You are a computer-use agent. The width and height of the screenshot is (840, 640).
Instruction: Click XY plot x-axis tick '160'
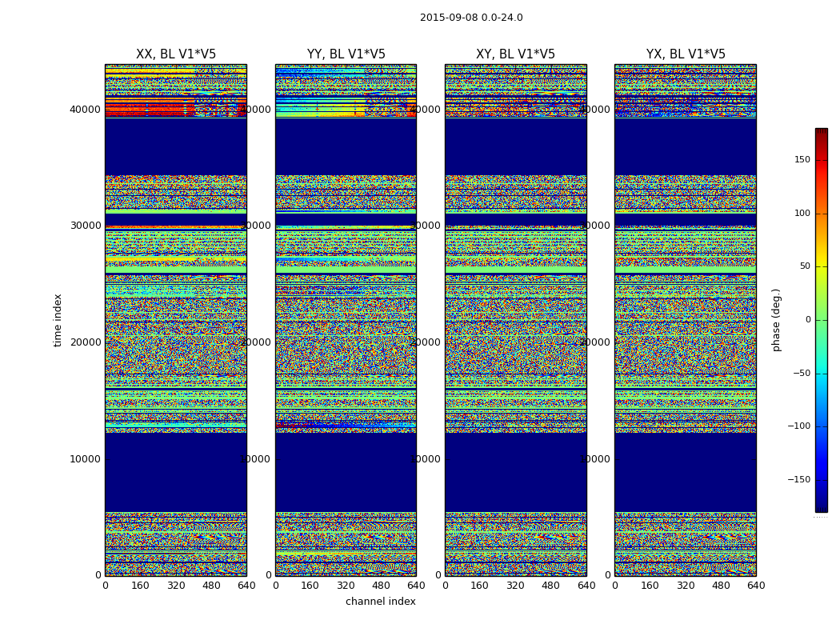479,586
